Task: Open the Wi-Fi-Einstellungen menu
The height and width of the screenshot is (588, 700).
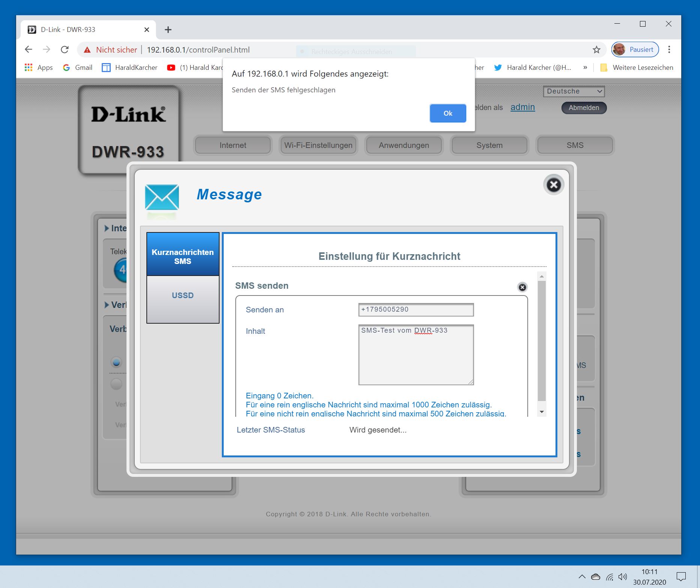Action: [318, 145]
